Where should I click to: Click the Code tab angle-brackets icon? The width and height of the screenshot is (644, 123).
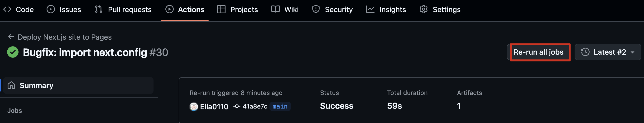(x=7, y=9)
